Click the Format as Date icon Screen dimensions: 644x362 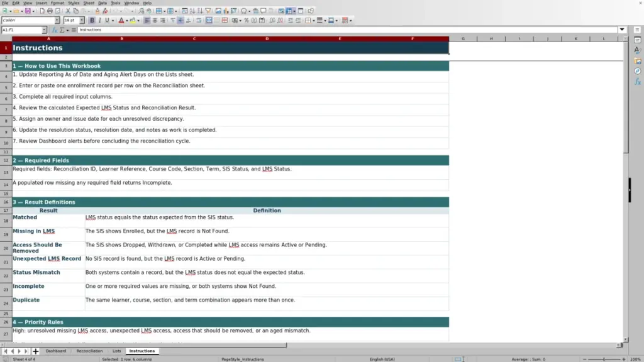[x=262, y=20]
